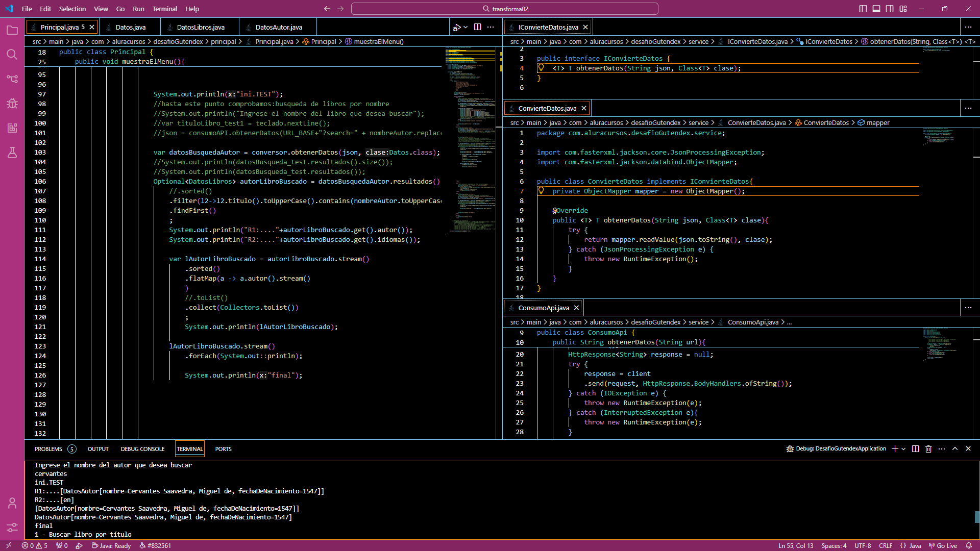980x551 pixels.
Task: Open the Search view in activity bar
Action: click(12, 55)
